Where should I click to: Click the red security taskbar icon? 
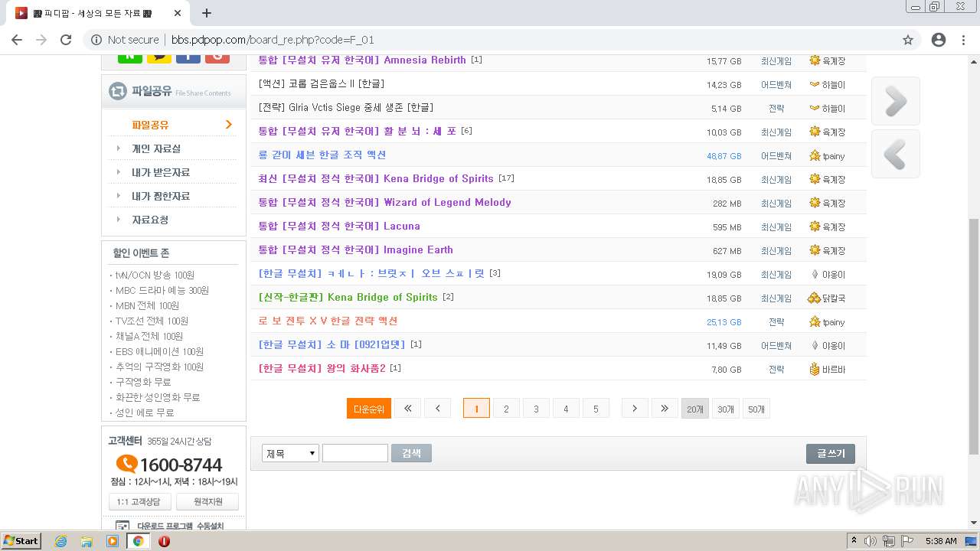164,541
